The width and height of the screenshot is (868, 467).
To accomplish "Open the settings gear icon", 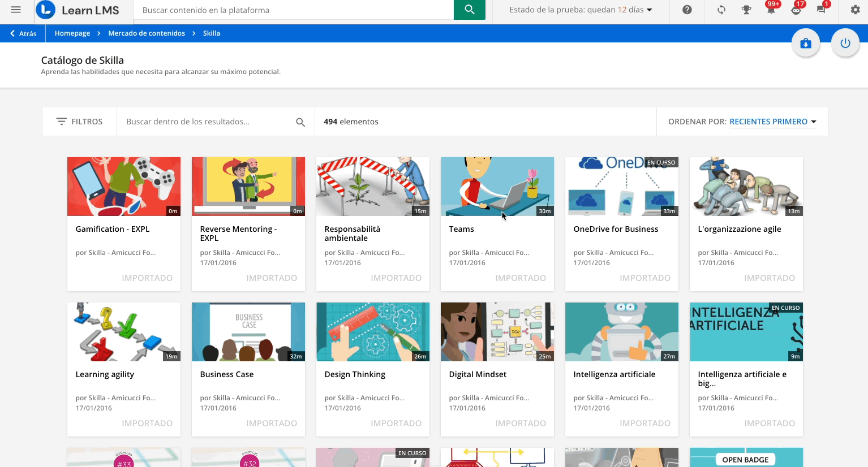I will point(855,10).
